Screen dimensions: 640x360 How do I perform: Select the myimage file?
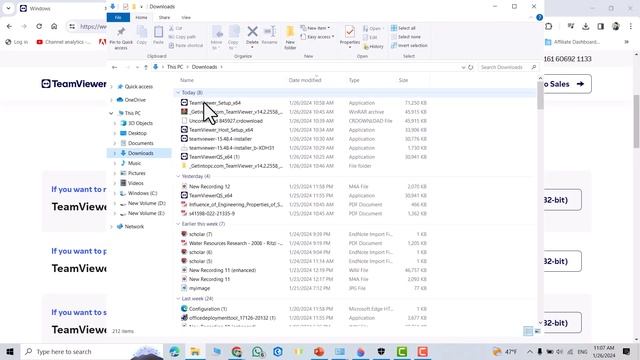pyautogui.click(x=199, y=288)
